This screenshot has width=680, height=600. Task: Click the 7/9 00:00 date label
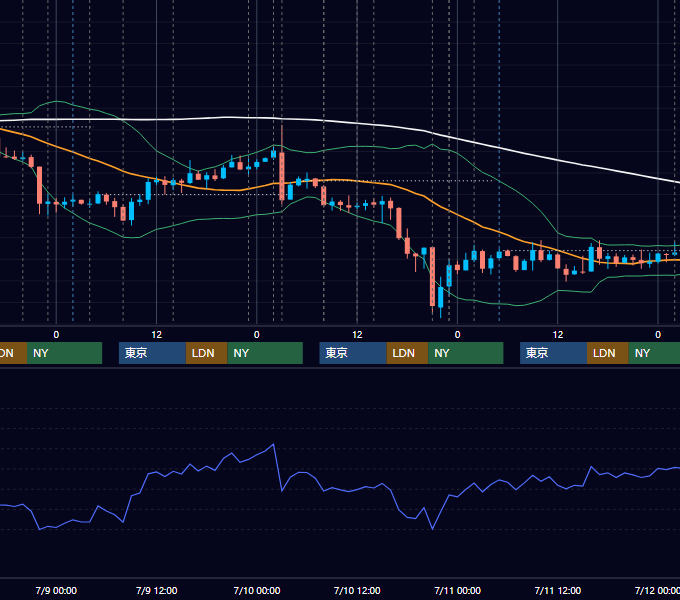click(56, 590)
